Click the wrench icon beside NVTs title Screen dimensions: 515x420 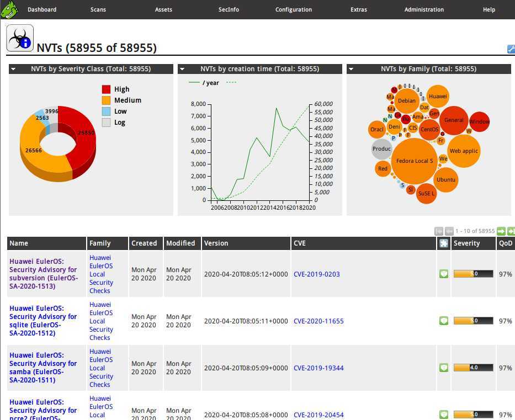tap(511, 49)
